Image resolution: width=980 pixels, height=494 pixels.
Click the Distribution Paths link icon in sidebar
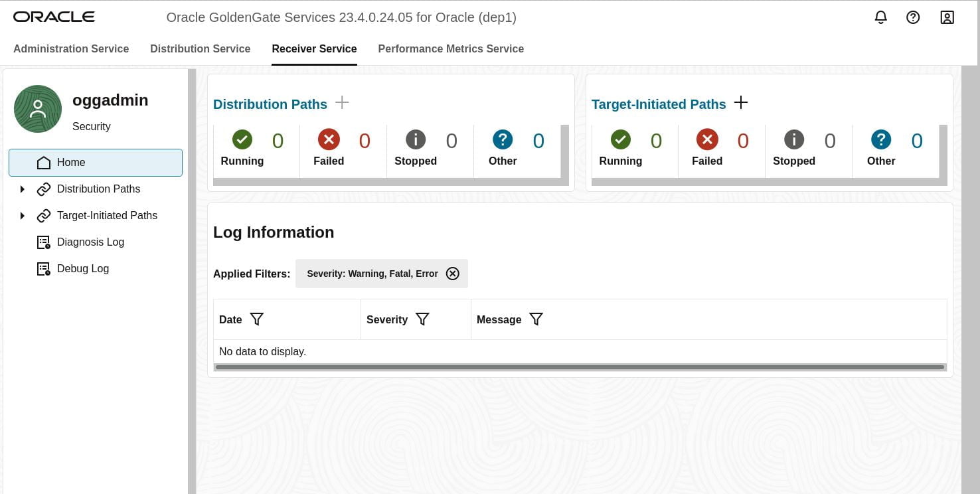44,189
